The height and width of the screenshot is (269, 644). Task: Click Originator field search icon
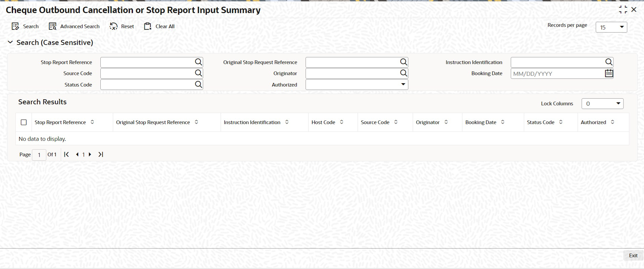(x=404, y=73)
